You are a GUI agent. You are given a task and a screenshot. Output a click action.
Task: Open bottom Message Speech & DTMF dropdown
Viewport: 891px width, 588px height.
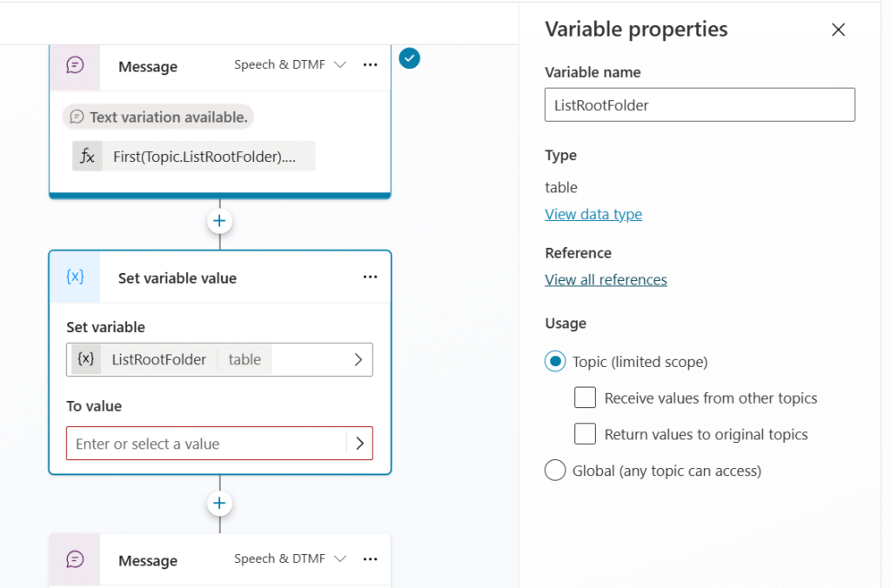coord(290,559)
